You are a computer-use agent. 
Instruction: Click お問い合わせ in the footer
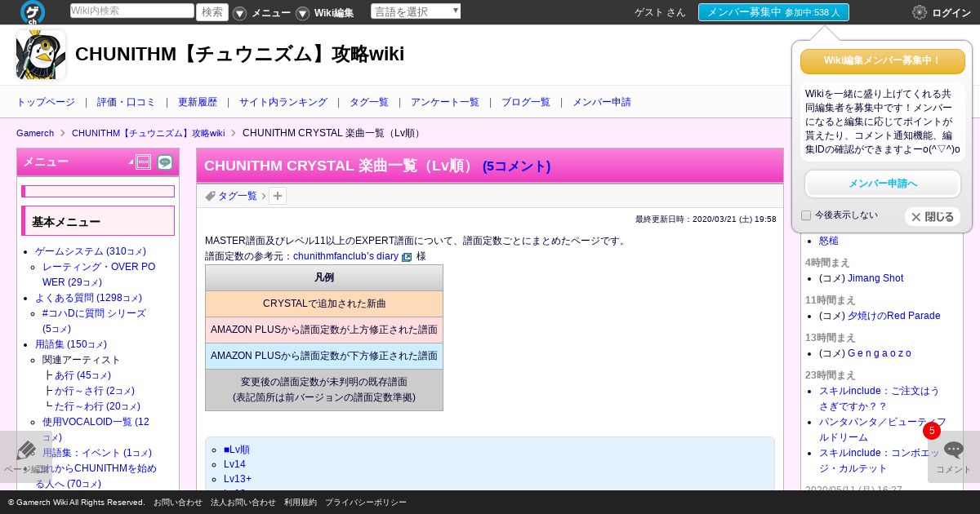pyautogui.click(x=177, y=503)
